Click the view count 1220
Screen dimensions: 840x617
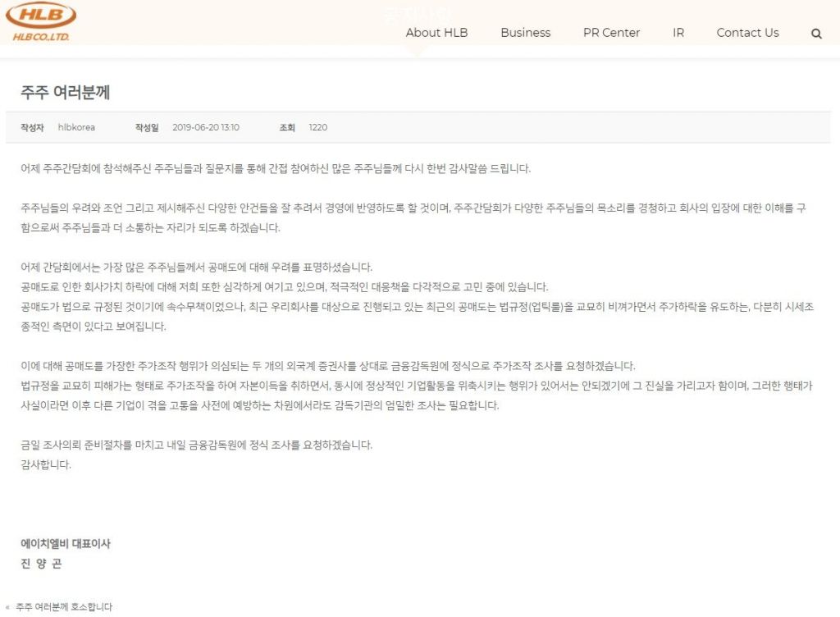tap(317, 127)
